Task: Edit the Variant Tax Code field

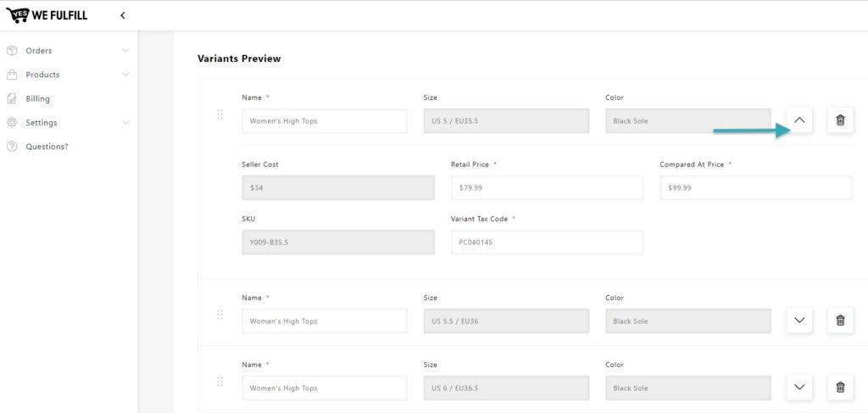Action: point(547,242)
